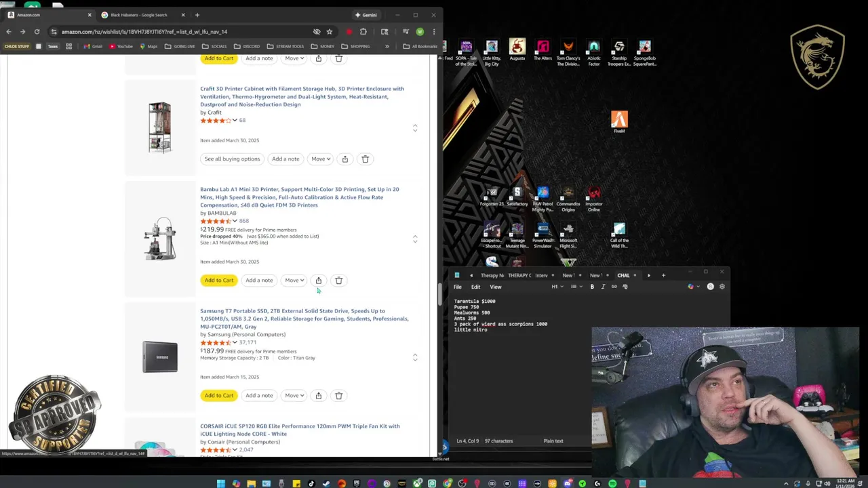Viewport: 868px width, 488px height.
Task: Open Move dropdown for Crafit cabinet
Action: point(321,159)
